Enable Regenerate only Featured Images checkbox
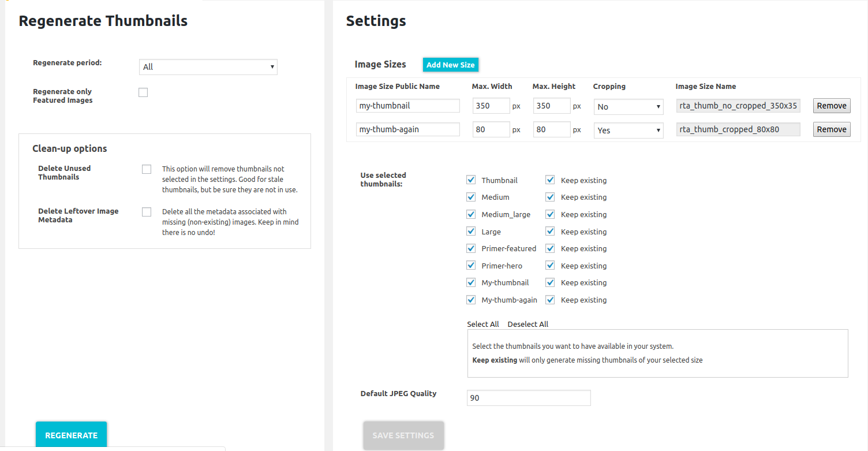 (x=143, y=92)
